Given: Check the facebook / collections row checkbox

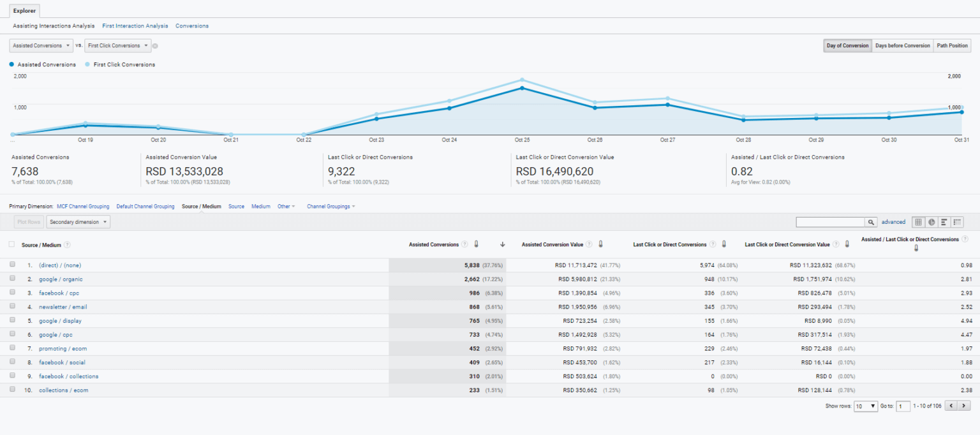Looking at the screenshot, I should pos(12,376).
